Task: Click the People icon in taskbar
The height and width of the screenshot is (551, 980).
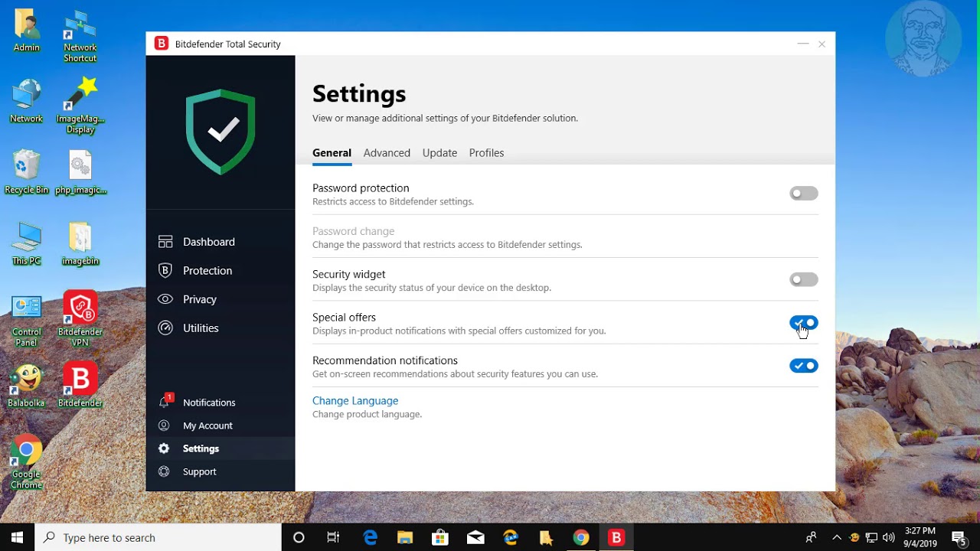Action: (811, 537)
